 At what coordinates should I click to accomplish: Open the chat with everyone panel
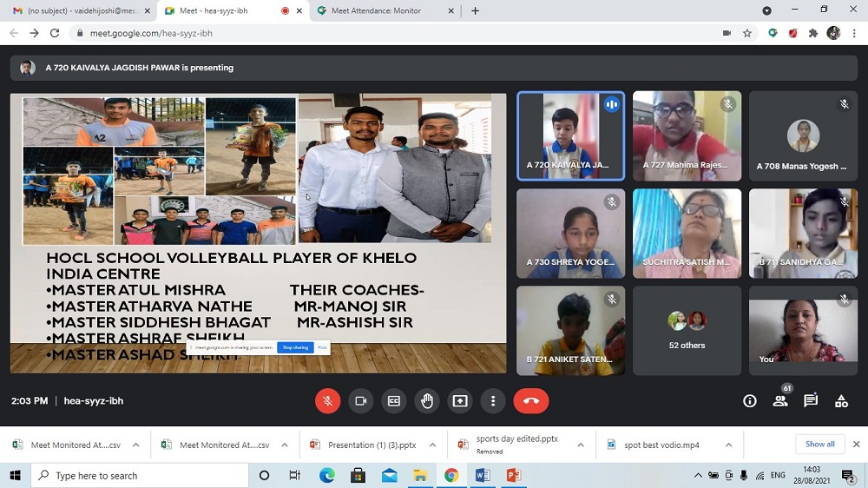coord(811,401)
